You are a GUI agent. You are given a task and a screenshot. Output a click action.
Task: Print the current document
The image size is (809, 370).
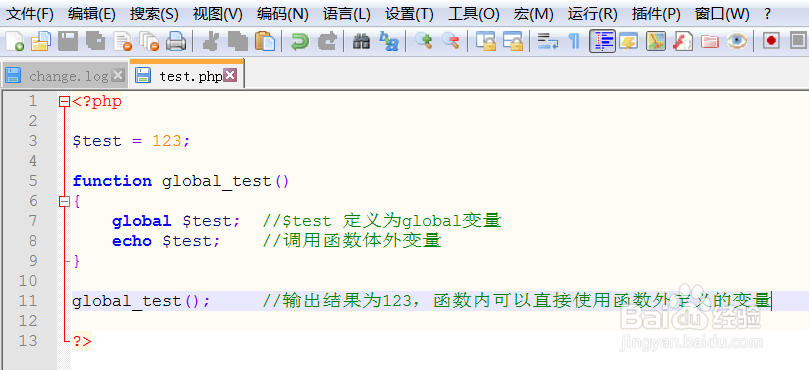(x=176, y=41)
